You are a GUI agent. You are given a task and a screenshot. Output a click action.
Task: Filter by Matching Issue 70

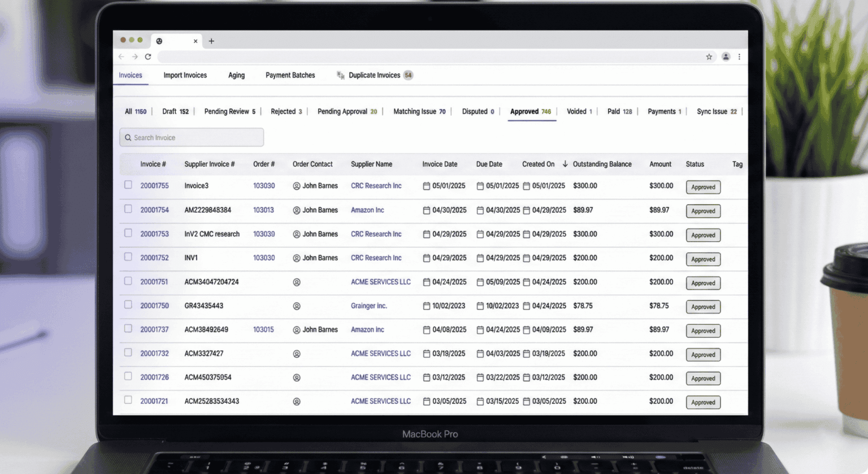click(x=420, y=111)
